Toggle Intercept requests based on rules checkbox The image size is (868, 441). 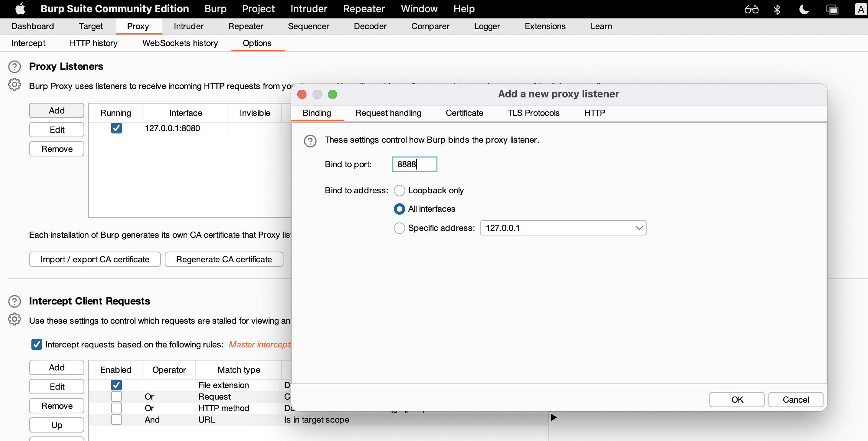click(x=37, y=344)
